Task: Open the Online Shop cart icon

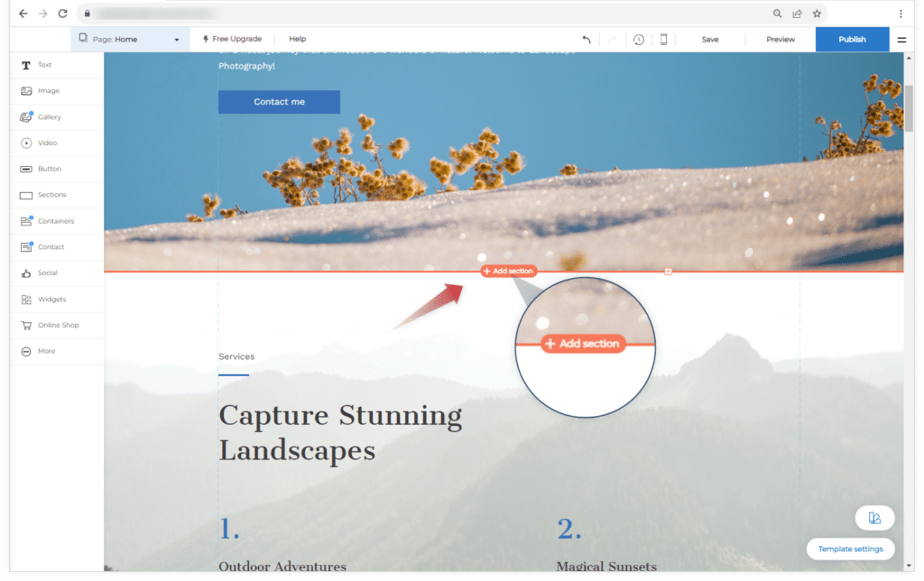Action: [26, 326]
